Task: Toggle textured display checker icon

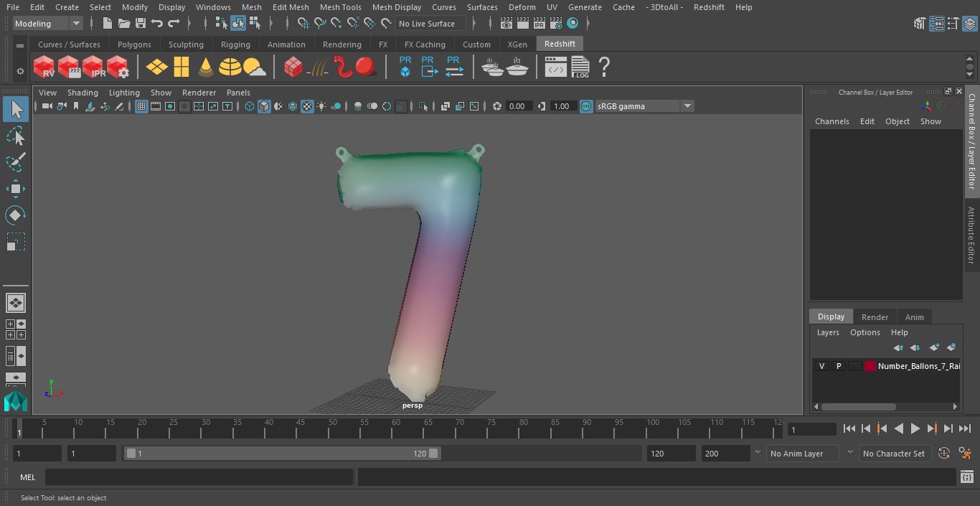Action: coord(307,106)
